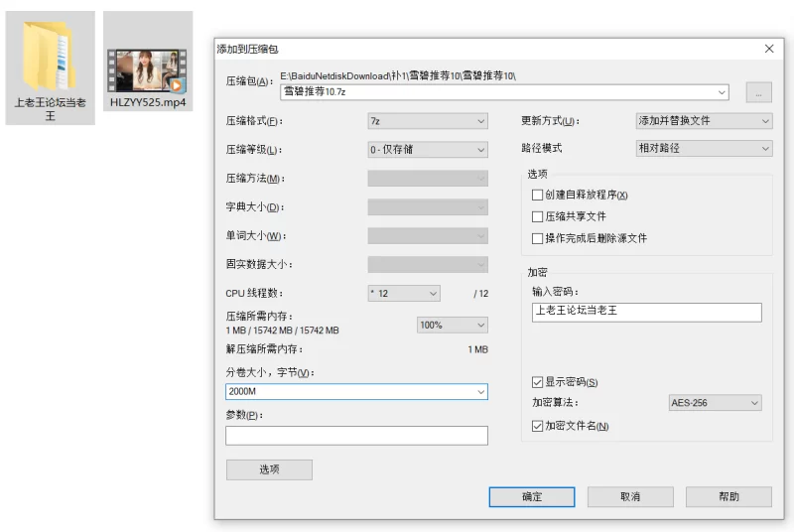Click the 选项 button at bottom left
This screenshot has width=794, height=532.
click(x=269, y=469)
